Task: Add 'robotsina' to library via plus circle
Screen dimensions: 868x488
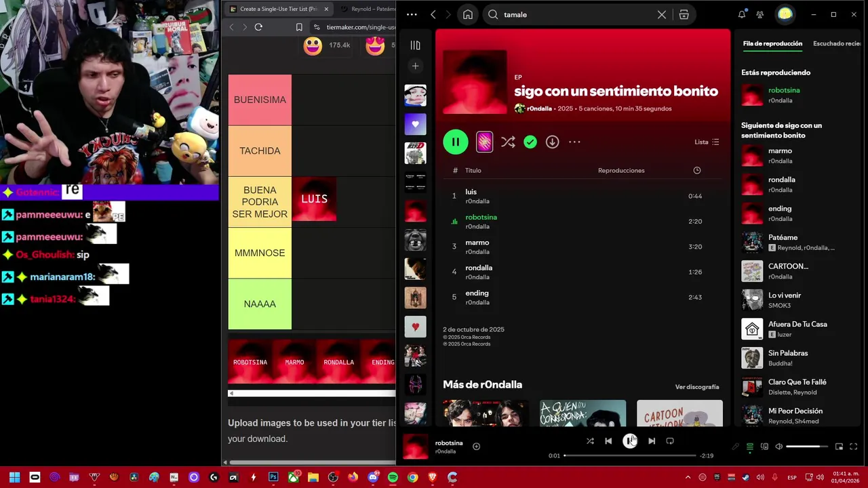Action: 476,446
